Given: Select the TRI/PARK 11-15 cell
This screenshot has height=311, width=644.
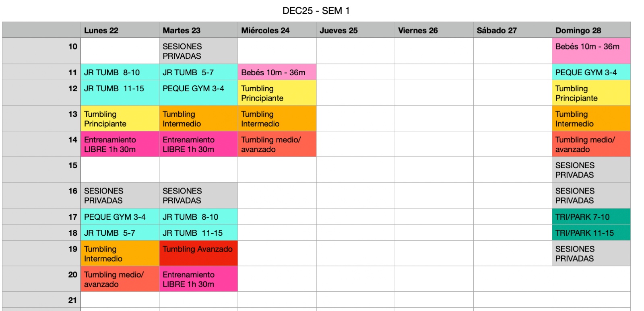Looking at the screenshot, I should click(590, 233).
